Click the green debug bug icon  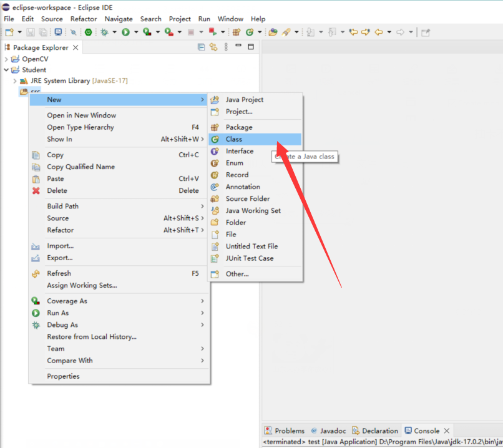(x=104, y=32)
